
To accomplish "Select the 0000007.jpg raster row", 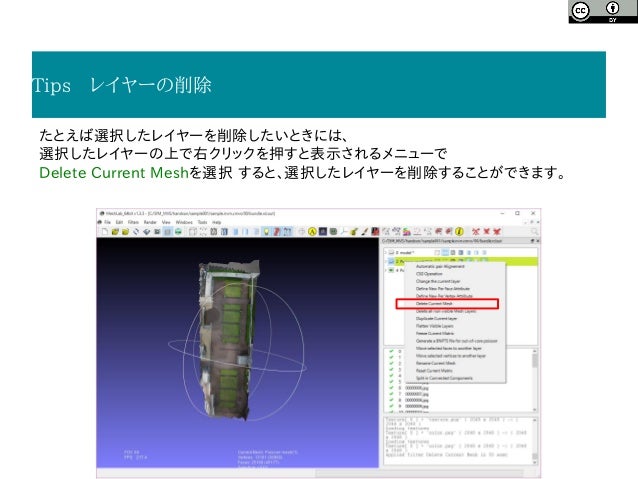I will [x=417, y=394].
